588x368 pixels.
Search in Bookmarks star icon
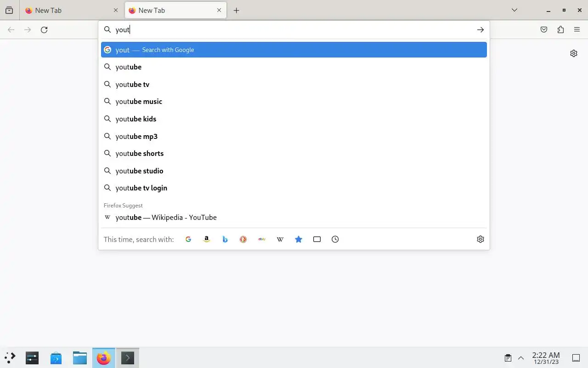(299, 239)
